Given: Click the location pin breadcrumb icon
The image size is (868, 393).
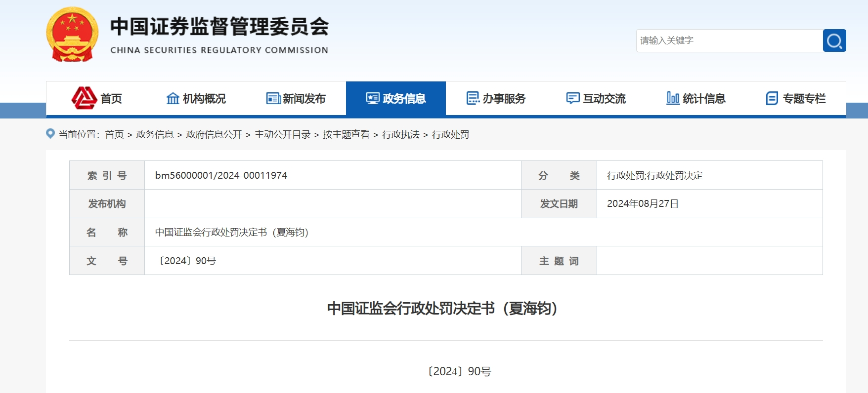Looking at the screenshot, I should tap(50, 134).
